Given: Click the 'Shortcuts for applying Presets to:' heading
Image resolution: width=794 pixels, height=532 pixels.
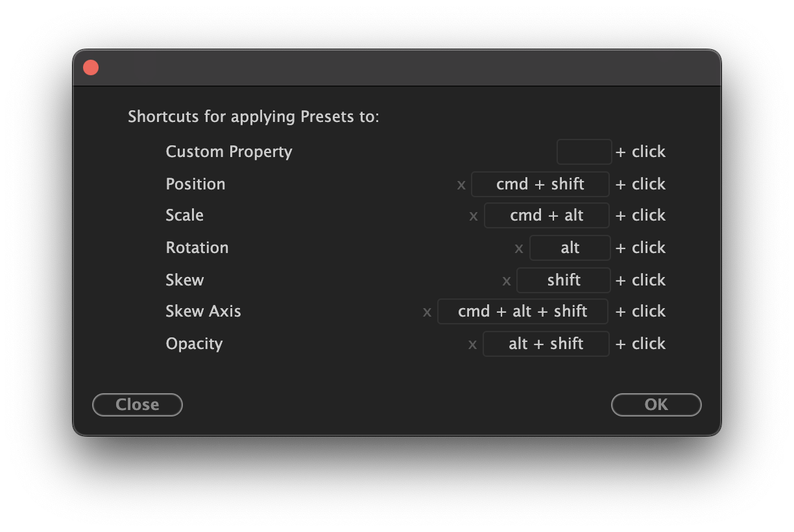Looking at the screenshot, I should pos(253,117).
